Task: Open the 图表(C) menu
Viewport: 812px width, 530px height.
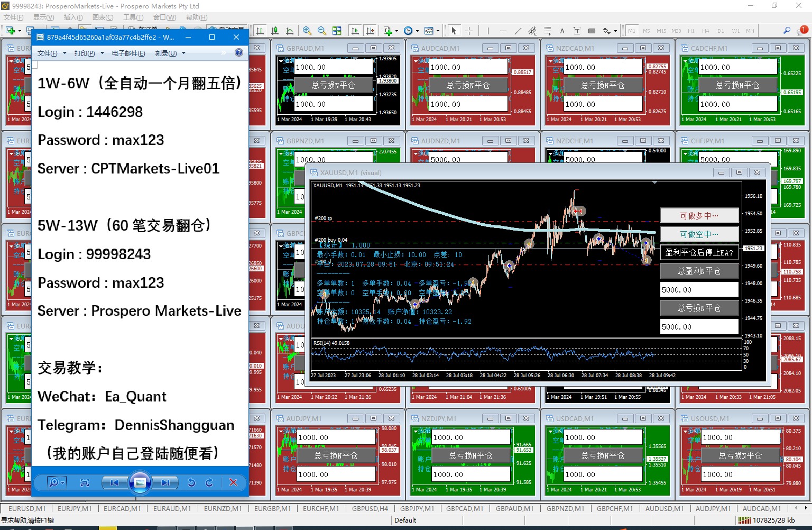Action: [x=103, y=17]
